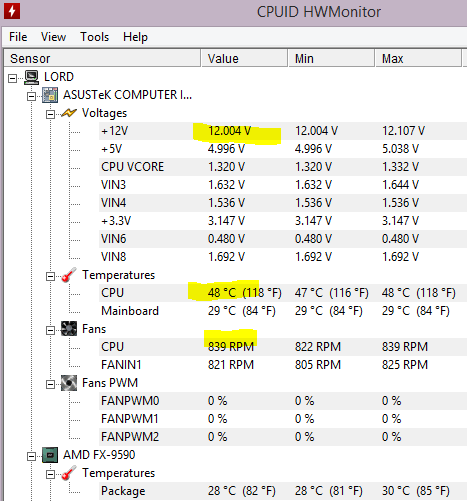This screenshot has height=501, width=467.
Task: Click the Fans fan icon
Action: pyautogui.click(x=69, y=329)
